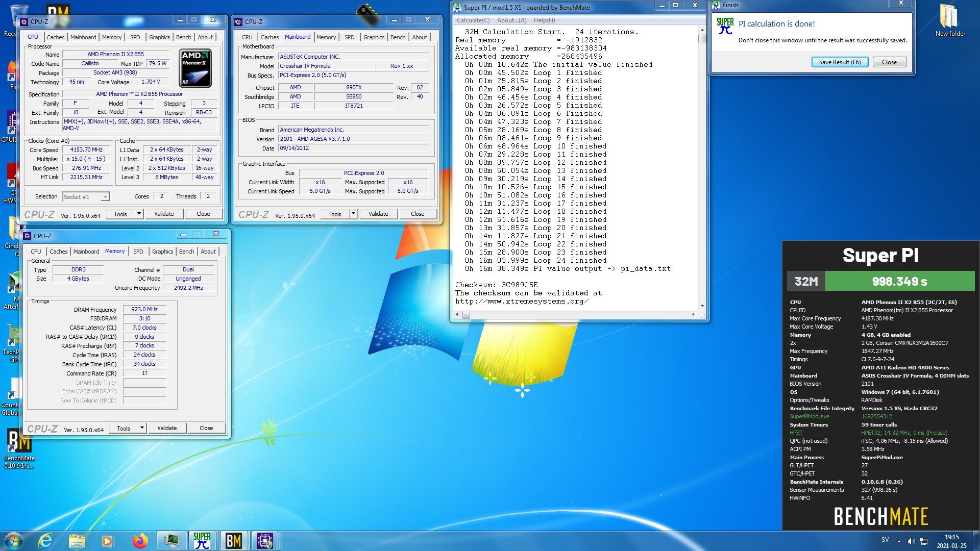Click Validate in CPU-Z CPU window
The image size is (980, 551).
pyautogui.click(x=164, y=214)
